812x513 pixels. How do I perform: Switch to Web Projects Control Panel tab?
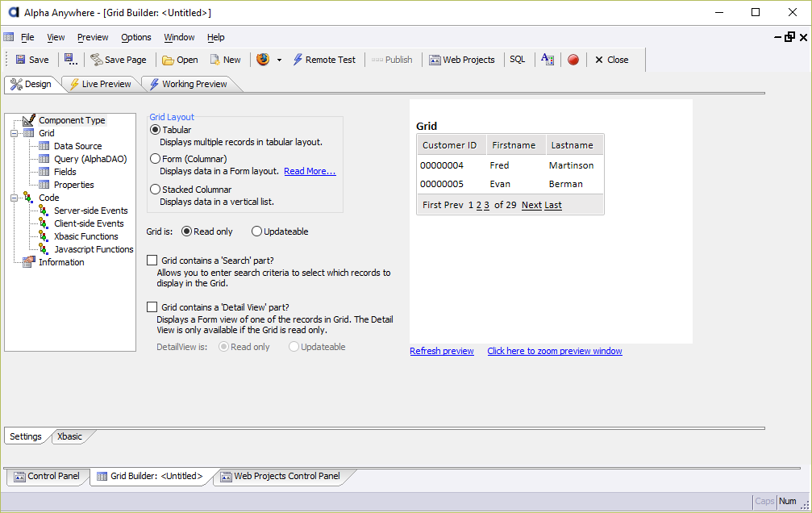pyautogui.click(x=281, y=476)
